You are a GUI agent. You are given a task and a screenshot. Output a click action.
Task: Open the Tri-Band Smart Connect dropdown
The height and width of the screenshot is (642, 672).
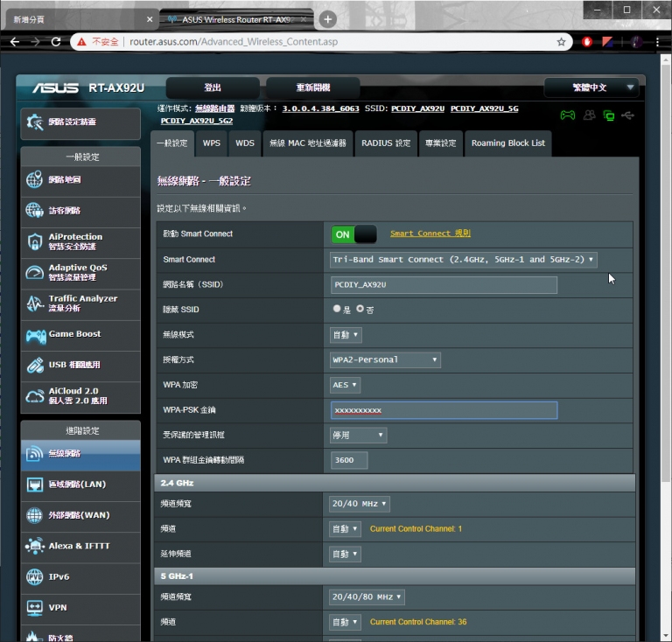click(463, 260)
